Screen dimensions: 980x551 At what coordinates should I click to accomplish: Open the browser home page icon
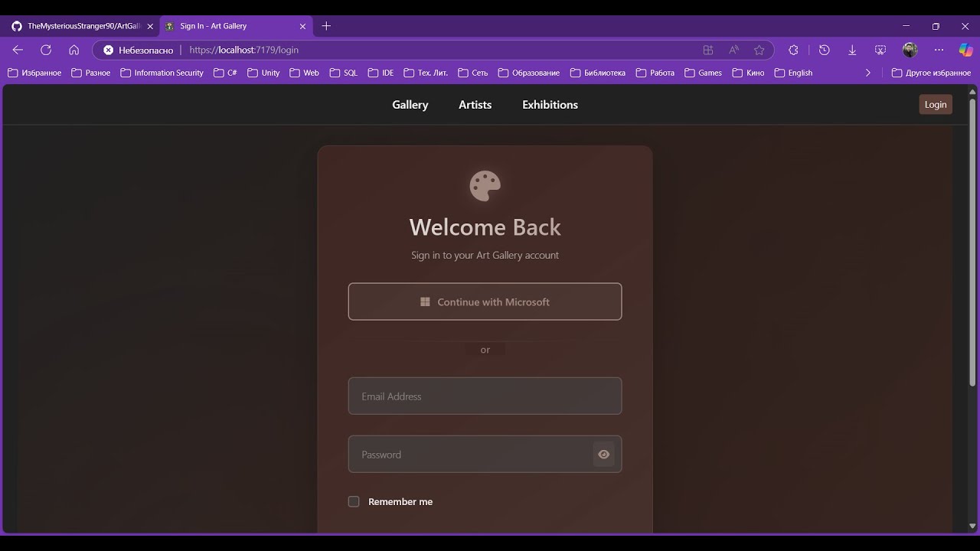pyautogui.click(x=74, y=50)
